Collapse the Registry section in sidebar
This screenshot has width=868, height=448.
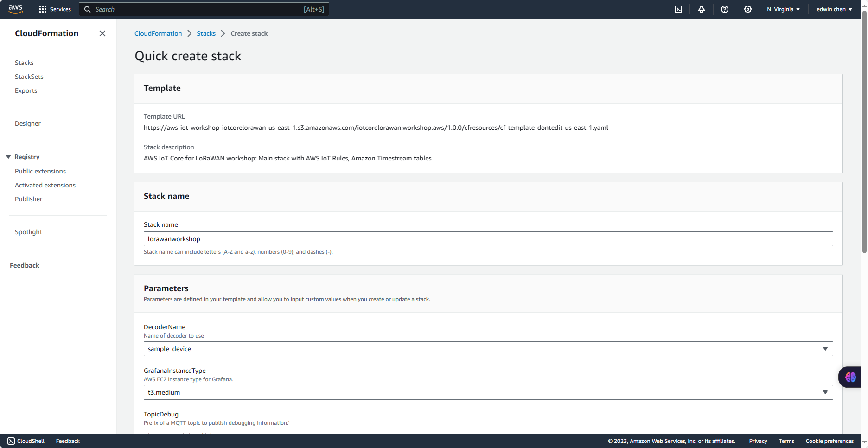coord(8,157)
